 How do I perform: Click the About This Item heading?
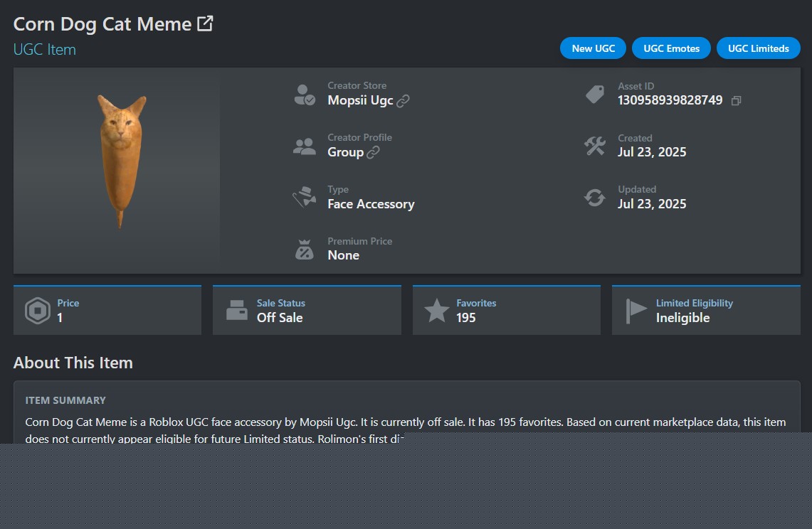click(73, 363)
